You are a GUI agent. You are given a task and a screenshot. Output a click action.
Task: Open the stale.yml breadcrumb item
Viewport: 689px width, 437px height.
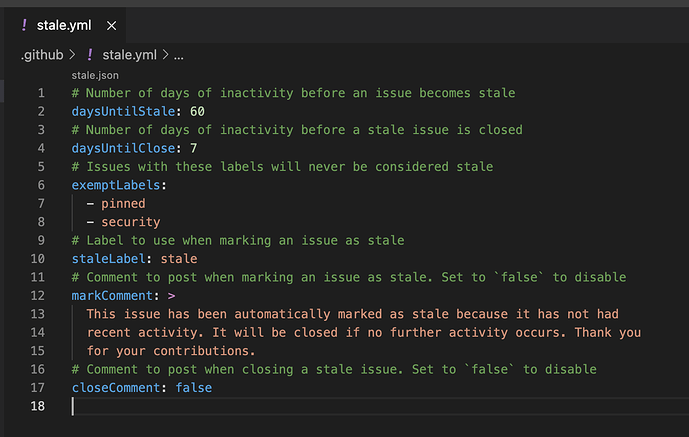(x=129, y=55)
